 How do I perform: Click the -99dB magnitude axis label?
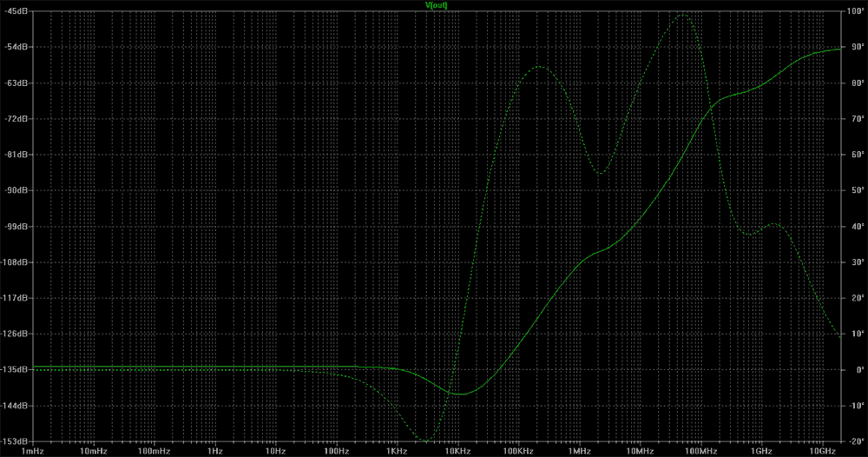tap(16, 227)
